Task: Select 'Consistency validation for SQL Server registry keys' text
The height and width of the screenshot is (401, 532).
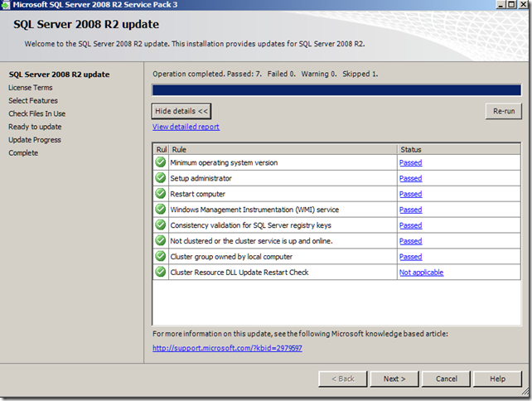Action: (251, 225)
